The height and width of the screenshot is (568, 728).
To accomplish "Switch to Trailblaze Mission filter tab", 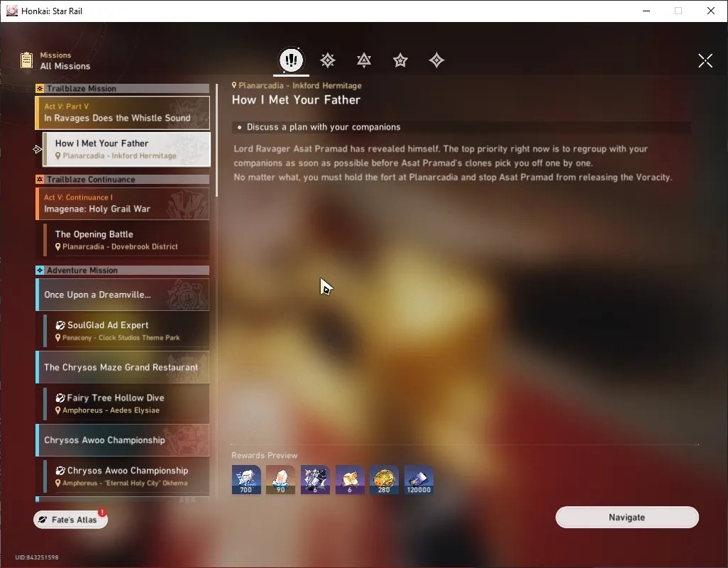I will [x=327, y=60].
